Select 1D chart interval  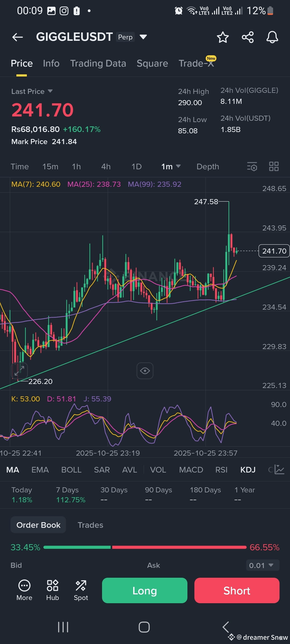pos(136,167)
